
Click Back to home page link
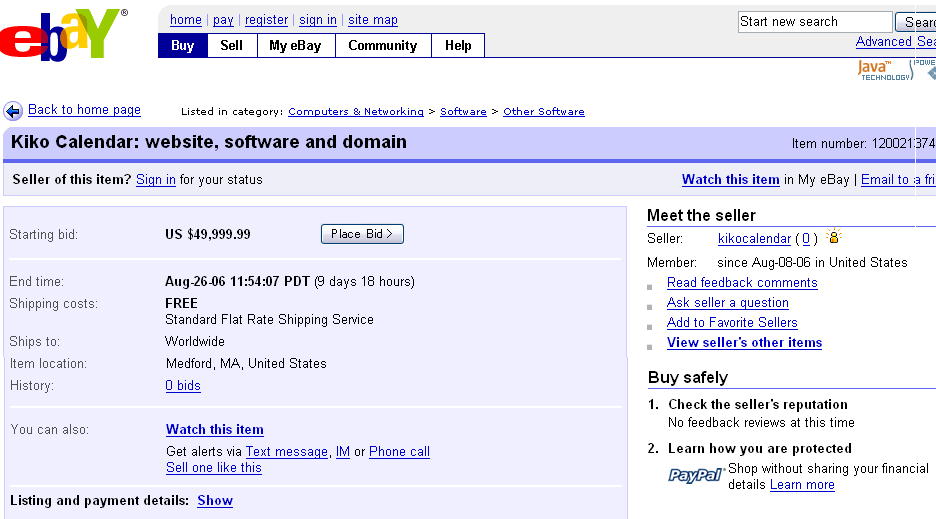tap(84, 110)
